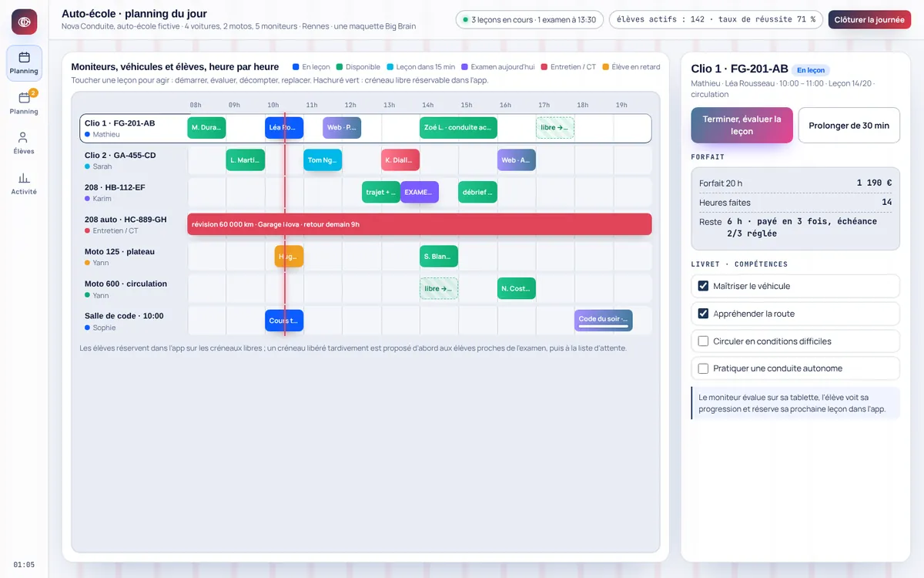Open the Activité chart section

tap(24, 183)
